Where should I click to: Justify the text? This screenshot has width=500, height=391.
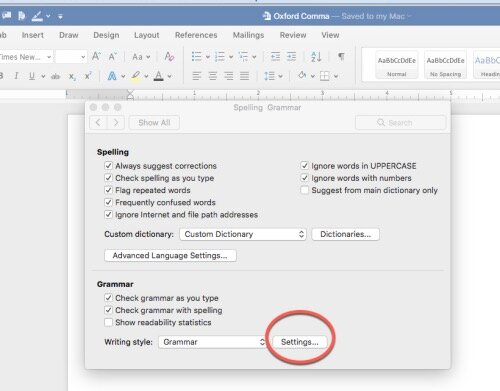[245, 76]
